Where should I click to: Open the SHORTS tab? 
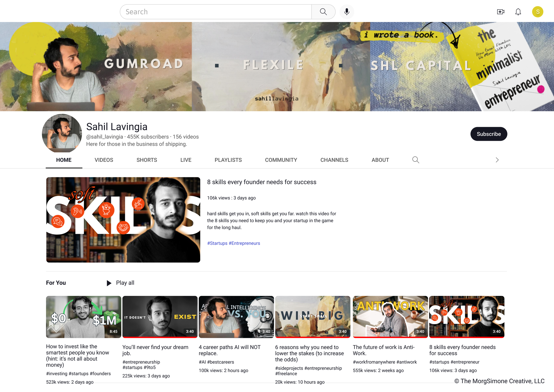(147, 160)
